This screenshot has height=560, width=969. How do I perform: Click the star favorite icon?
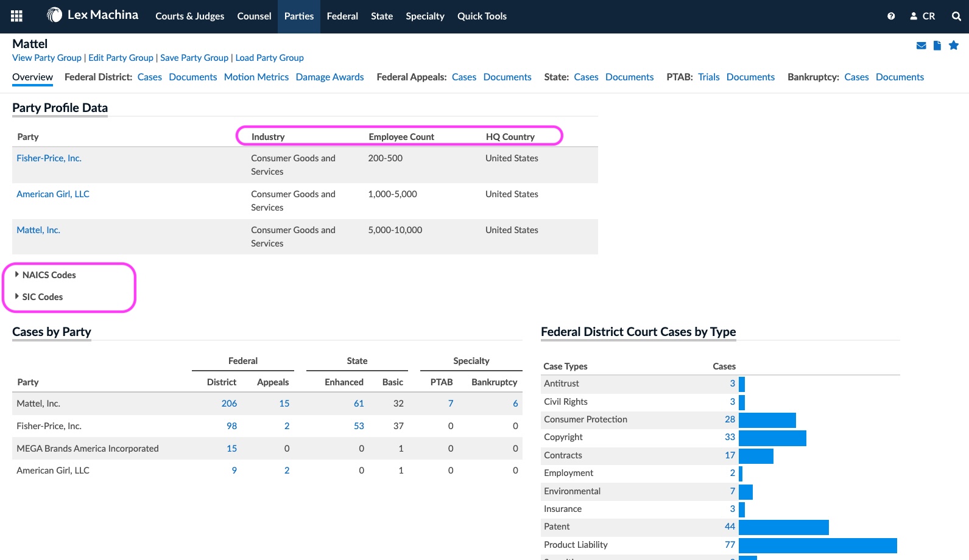pos(954,45)
